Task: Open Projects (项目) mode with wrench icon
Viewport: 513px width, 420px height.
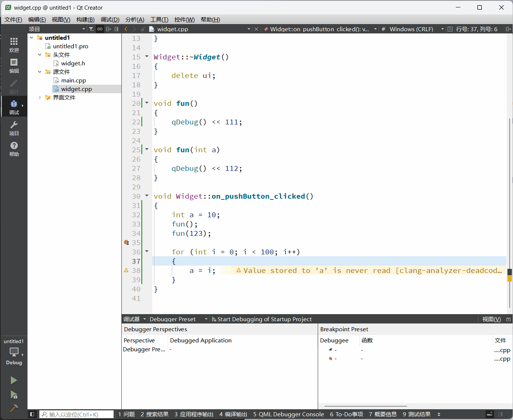Action: pyautogui.click(x=14, y=128)
